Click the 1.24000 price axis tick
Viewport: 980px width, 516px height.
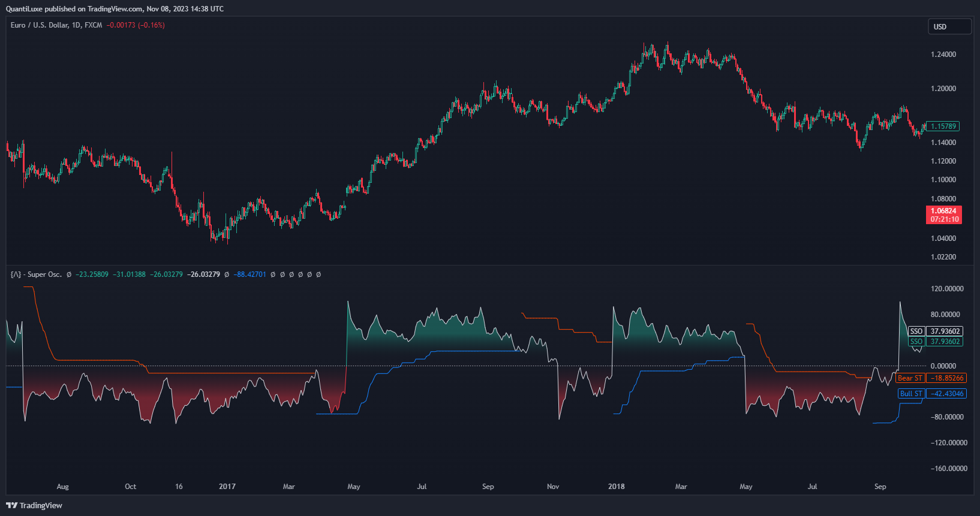click(x=943, y=55)
